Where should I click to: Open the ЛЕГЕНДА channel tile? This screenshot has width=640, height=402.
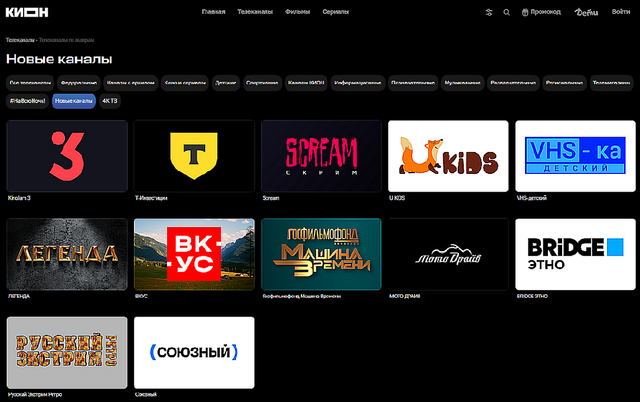point(67,254)
